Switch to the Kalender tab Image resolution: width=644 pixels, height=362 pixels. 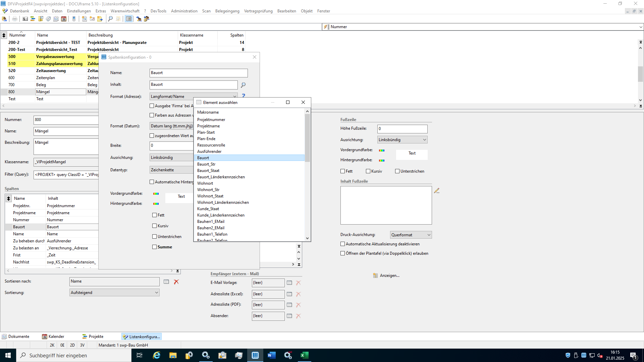(53, 337)
